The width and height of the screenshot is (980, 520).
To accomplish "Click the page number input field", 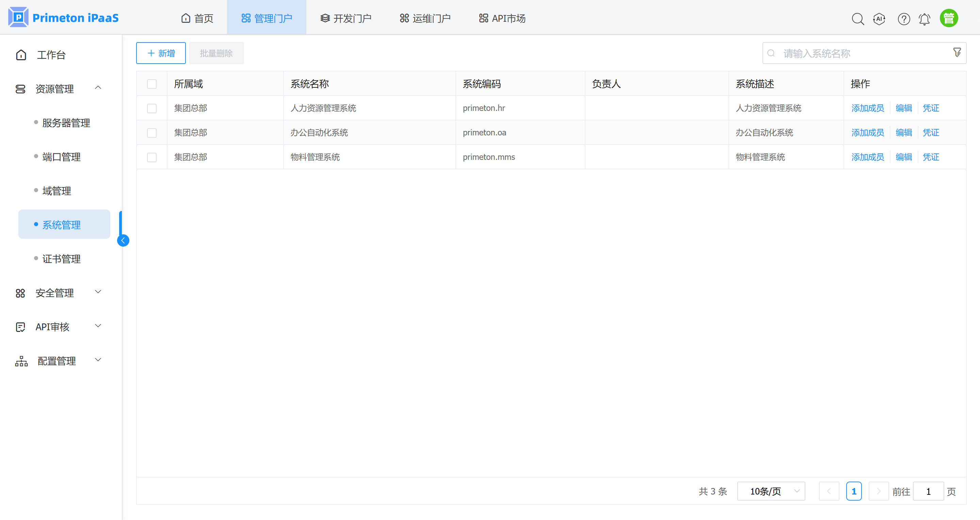I will click(928, 491).
